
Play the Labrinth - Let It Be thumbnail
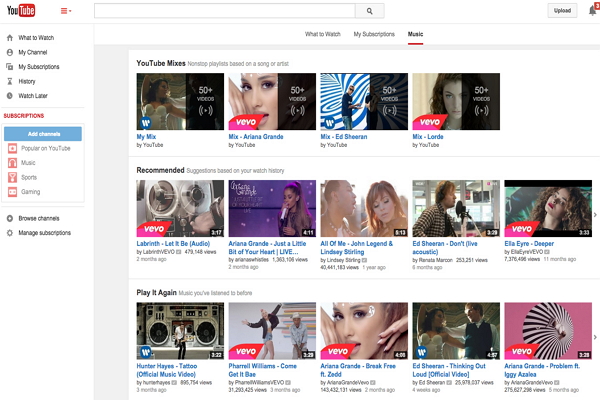[180, 208]
